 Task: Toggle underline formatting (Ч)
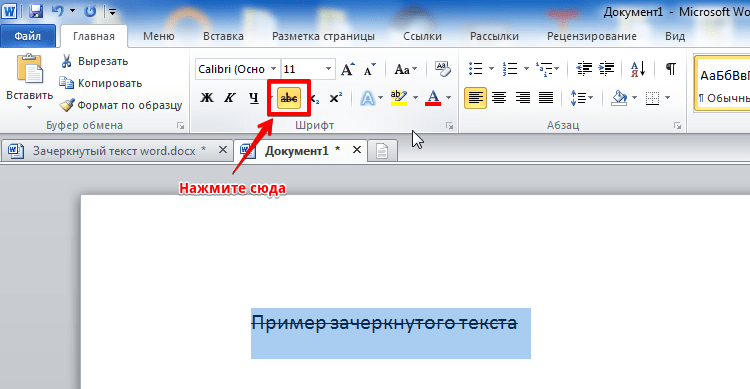pos(254,98)
